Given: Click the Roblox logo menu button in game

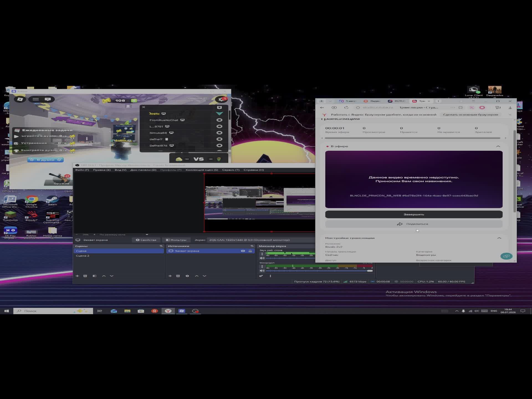Looking at the screenshot, I should (20, 99).
